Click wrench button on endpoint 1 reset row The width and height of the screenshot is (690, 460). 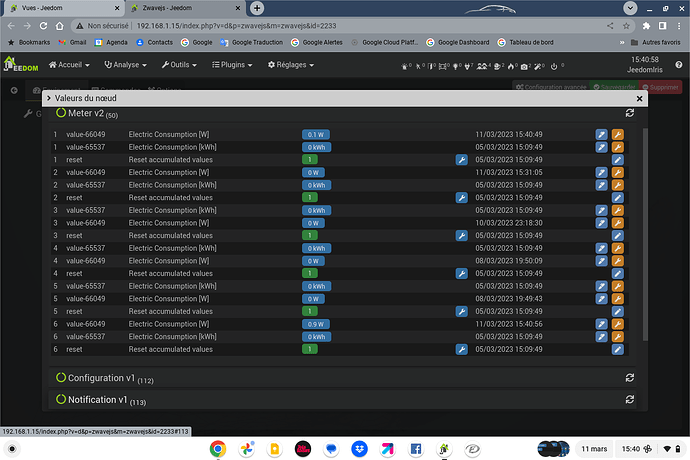point(462,160)
